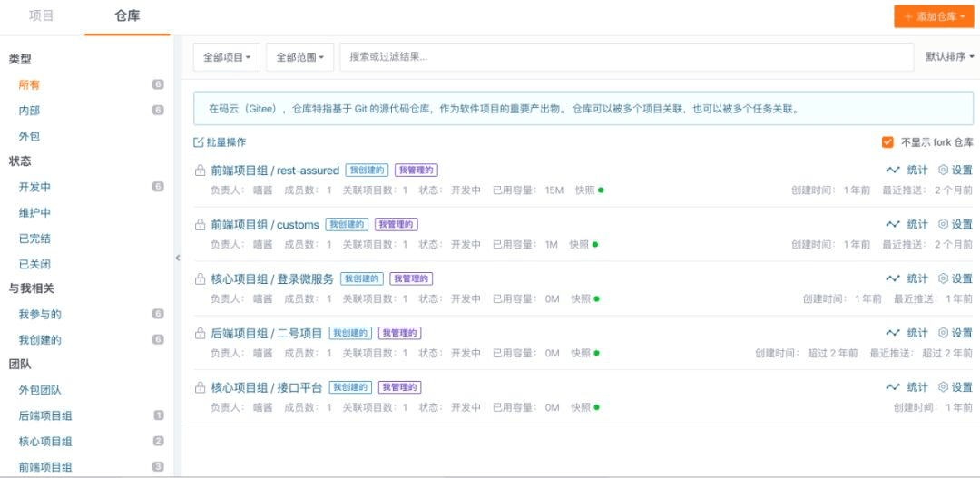Screen dimensions: 980x478
Task: Click the lock icon beside 接口平台 repository
Action: (200, 387)
